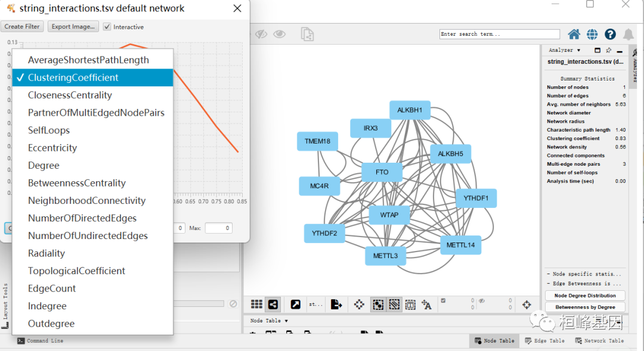Screen dimensions: 644x351
Task: Click the fit content diamond icon
Action: 359,305
